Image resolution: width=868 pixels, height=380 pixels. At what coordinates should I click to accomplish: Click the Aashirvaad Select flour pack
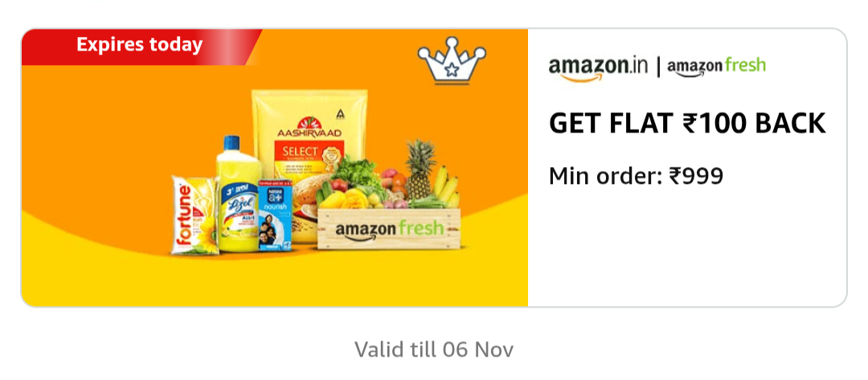point(309,161)
